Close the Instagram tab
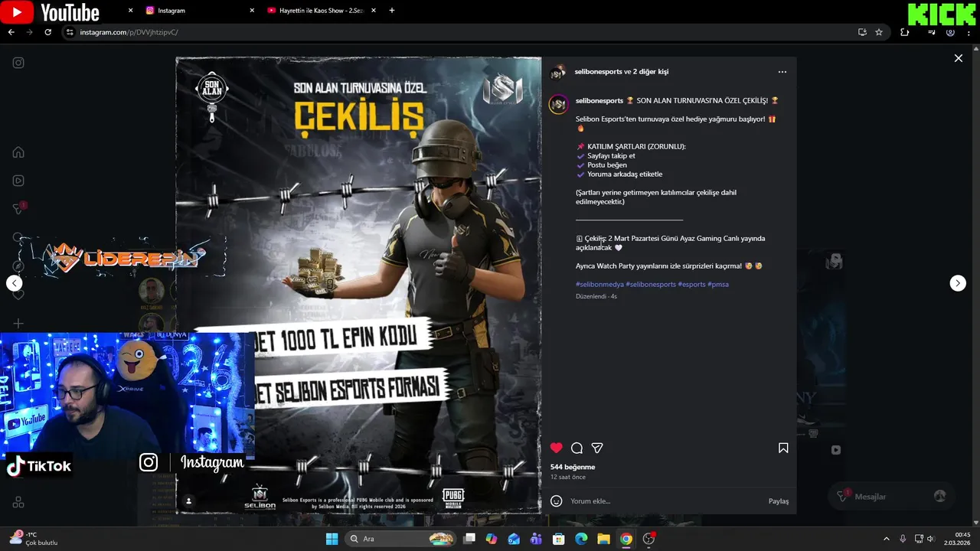Screen dimensions: 980x551 point(252,11)
